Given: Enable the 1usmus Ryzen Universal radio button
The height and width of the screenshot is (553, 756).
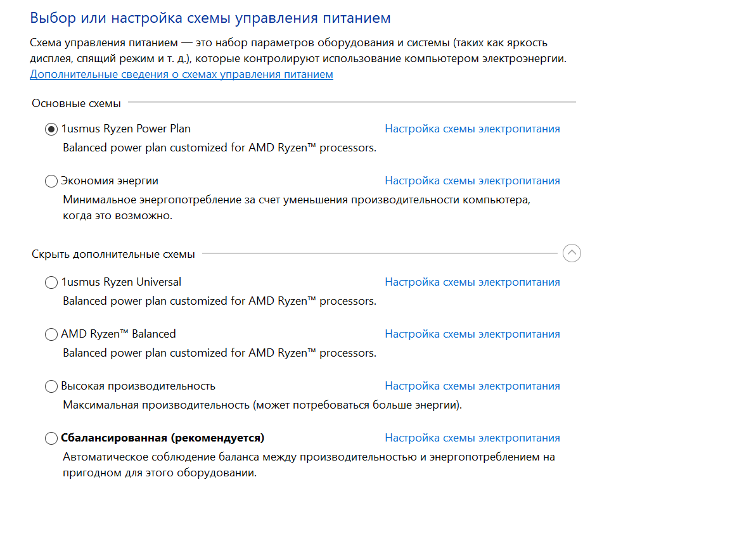Looking at the screenshot, I should pyautogui.click(x=51, y=283).
